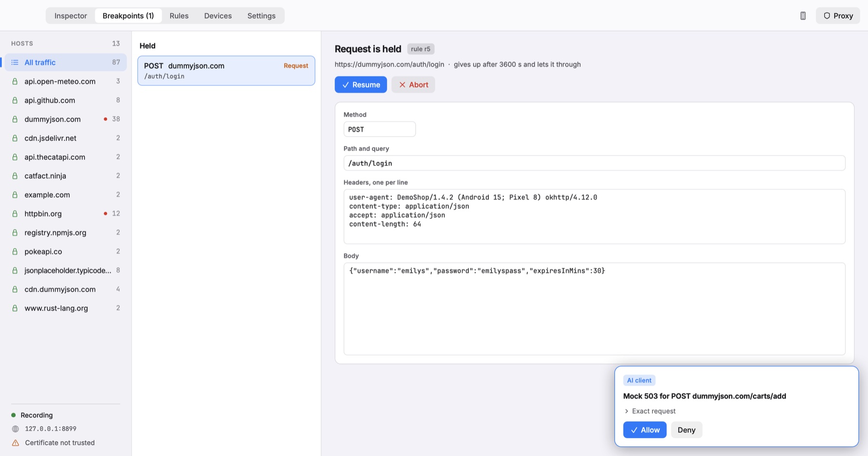The height and width of the screenshot is (456, 868).
Task: Click lock icon beside catfact.ninja
Action: point(15,176)
